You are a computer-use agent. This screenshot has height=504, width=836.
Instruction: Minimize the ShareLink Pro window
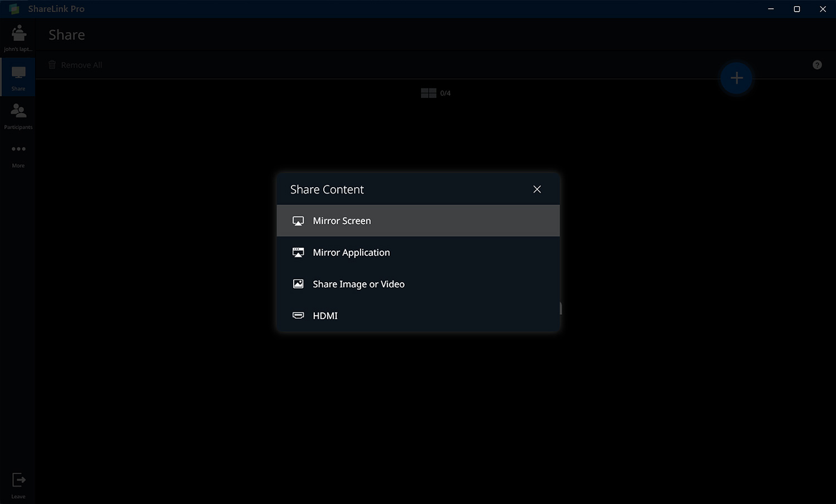point(771,9)
